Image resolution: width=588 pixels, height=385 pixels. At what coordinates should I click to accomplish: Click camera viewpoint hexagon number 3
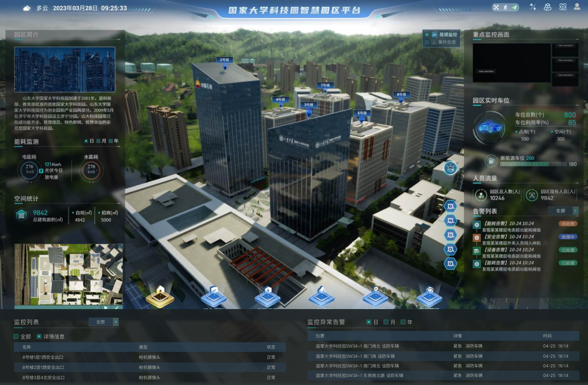coord(450,235)
